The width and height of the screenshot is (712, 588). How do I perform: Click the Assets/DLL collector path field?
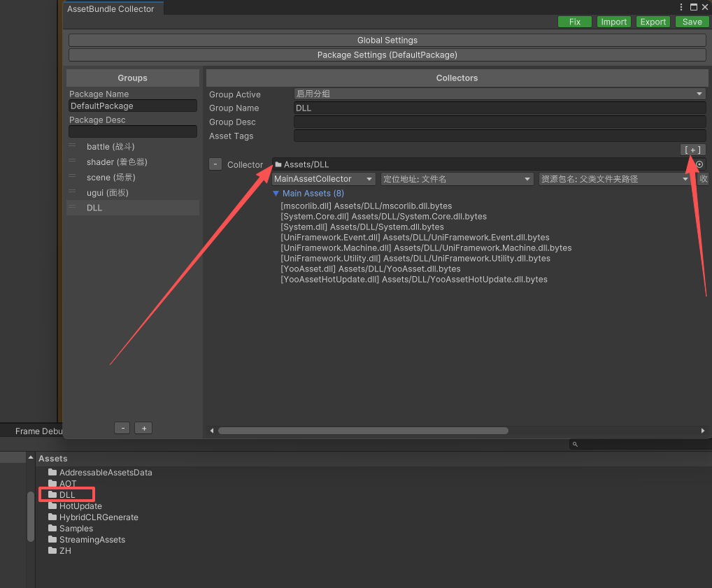[x=482, y=164]
